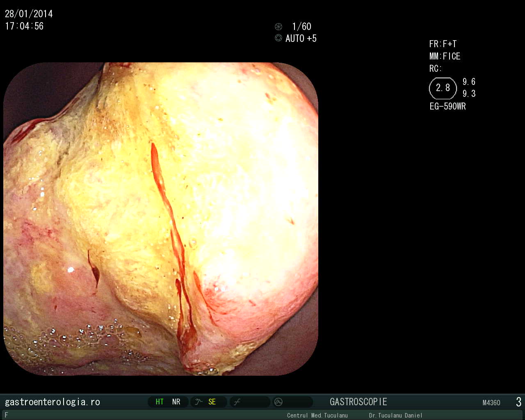The height and width of the screenshot is (420, 525).
Task: Click the 1/60 shutter speed value
Action: [301, 27]
